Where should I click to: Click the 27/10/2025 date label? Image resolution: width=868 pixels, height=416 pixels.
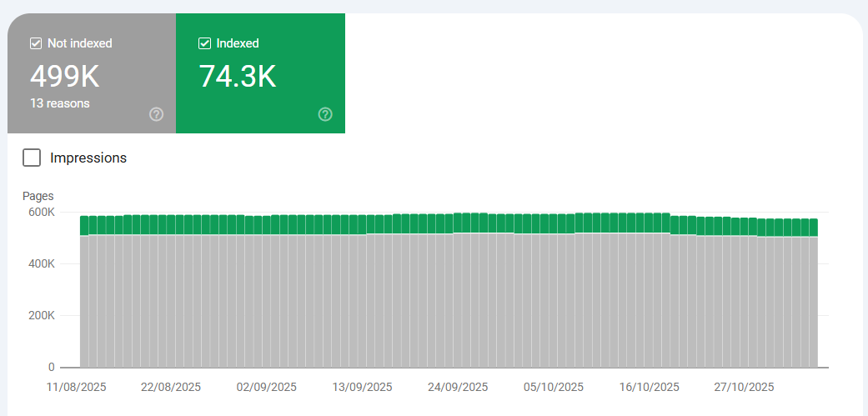pyautogui.click(x=745, y=388)
